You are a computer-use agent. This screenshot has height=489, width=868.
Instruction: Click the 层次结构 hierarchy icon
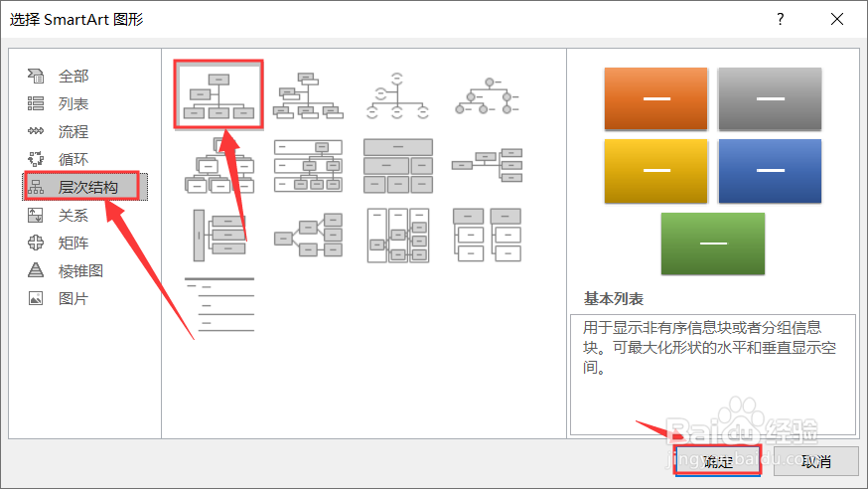click(36, 187)
